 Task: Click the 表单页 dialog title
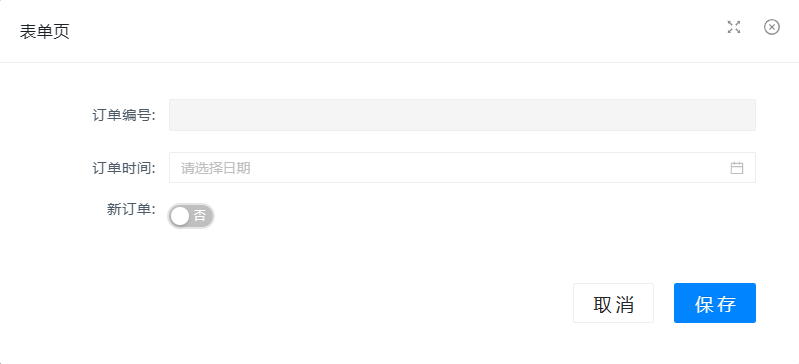[x=45, y=32]
